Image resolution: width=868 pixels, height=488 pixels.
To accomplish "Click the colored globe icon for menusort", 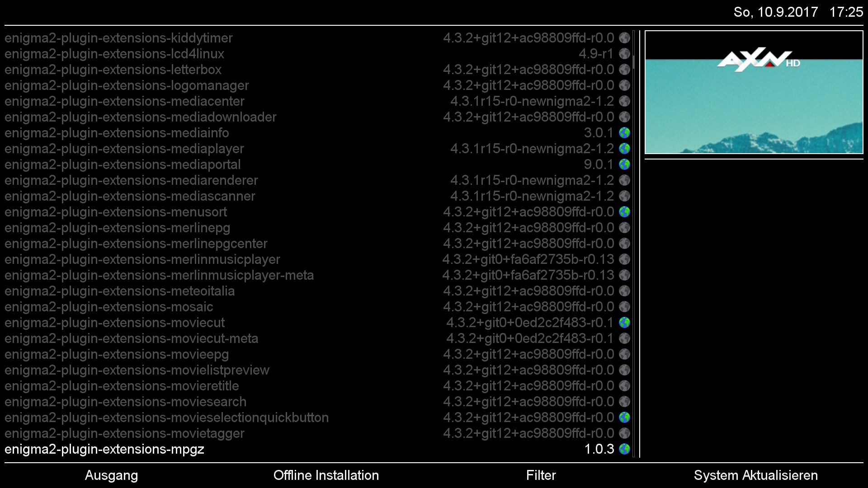I will click(624, 212).
